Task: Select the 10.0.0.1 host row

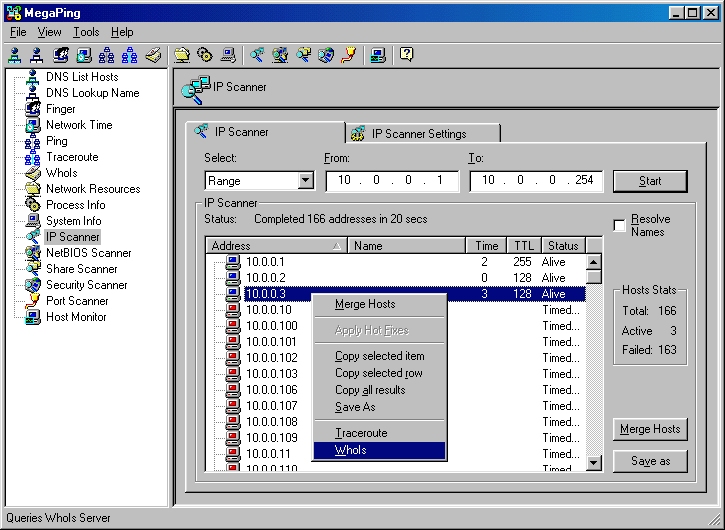Action: coord(396,262)
